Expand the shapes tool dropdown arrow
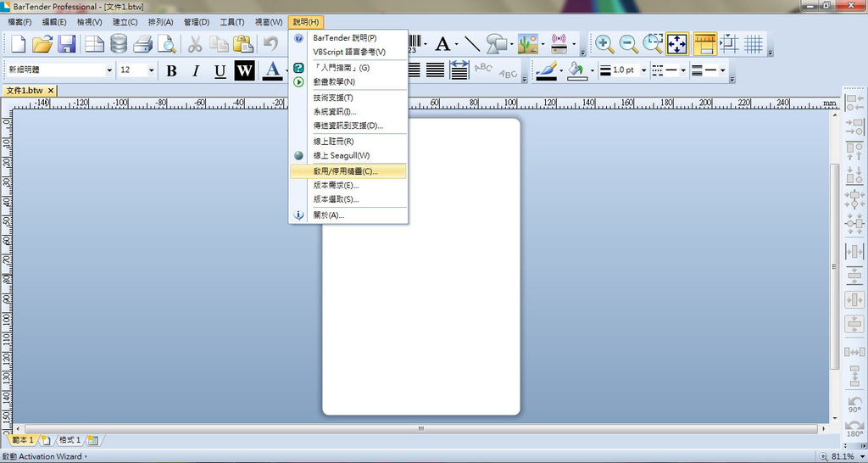 [511, 44]
